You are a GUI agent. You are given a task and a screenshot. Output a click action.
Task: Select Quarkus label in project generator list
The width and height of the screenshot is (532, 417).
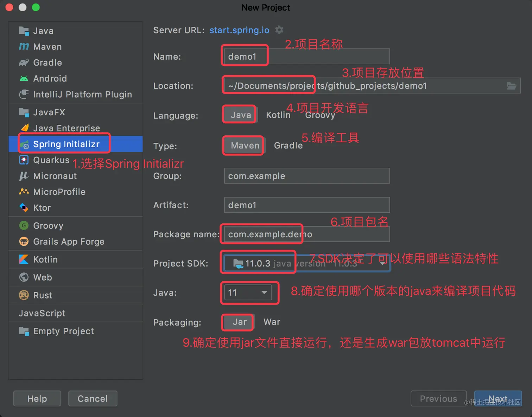[51, 160]
